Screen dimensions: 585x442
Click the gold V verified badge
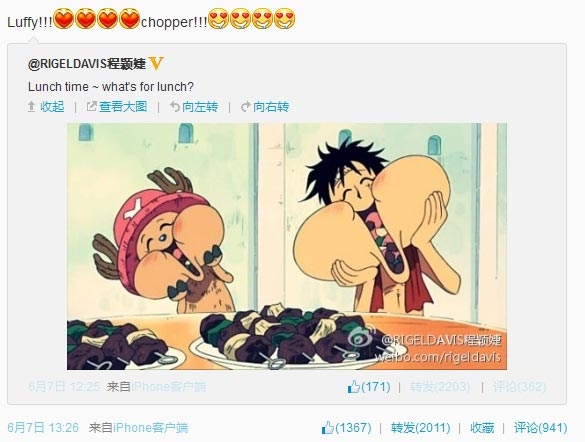pos(156,63)
